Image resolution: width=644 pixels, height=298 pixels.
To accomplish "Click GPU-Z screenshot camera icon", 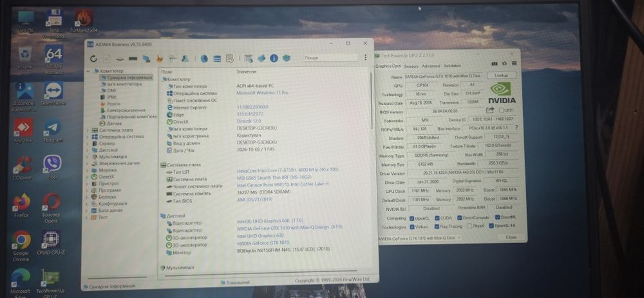I will pyautogui.click(x=495, y=64).
